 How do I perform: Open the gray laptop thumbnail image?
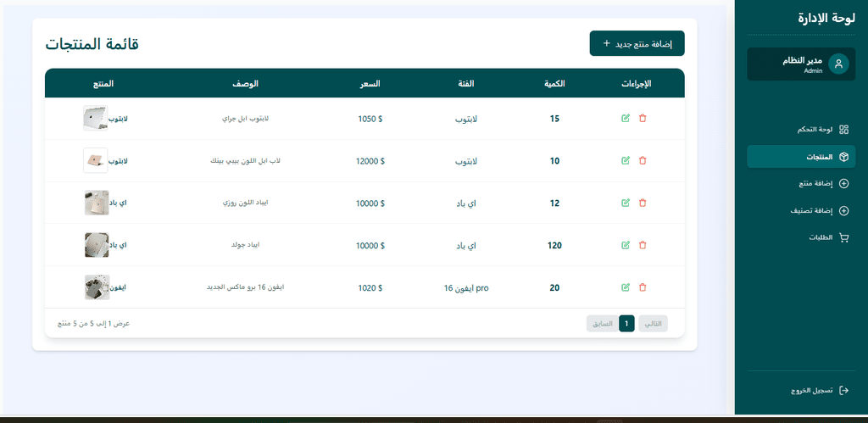click(96, 119)
